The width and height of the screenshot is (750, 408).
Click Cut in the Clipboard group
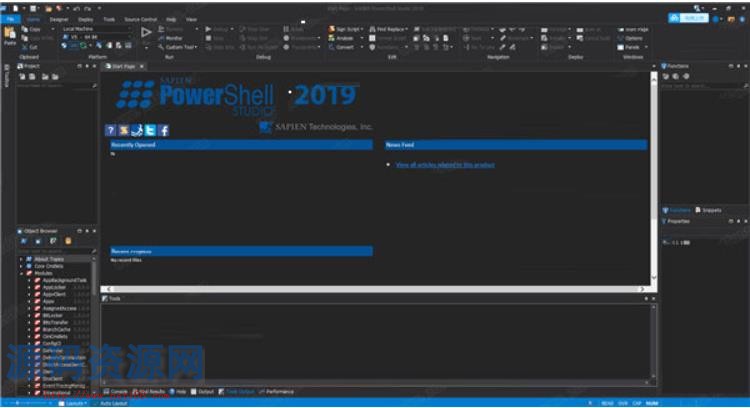pos(30,47)
